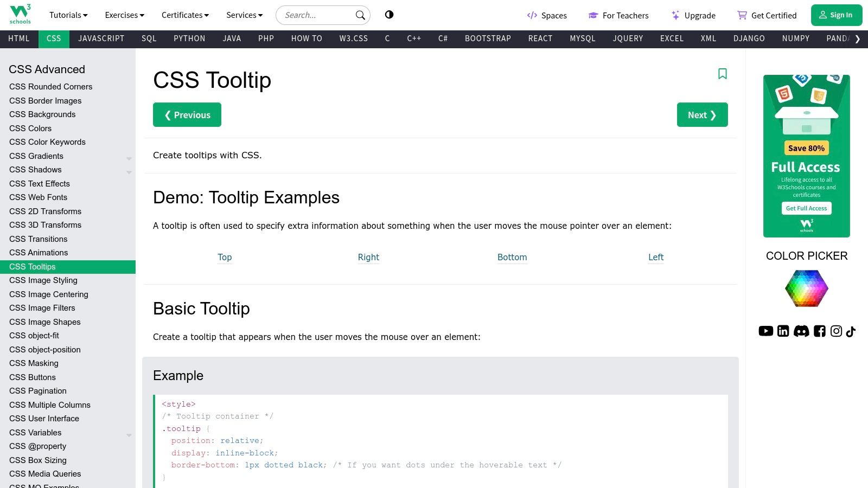Switch to JAVASCRIPT topic tab
Image resolution: width=868 pixels, height=488 pixels.
pos(101,38)
